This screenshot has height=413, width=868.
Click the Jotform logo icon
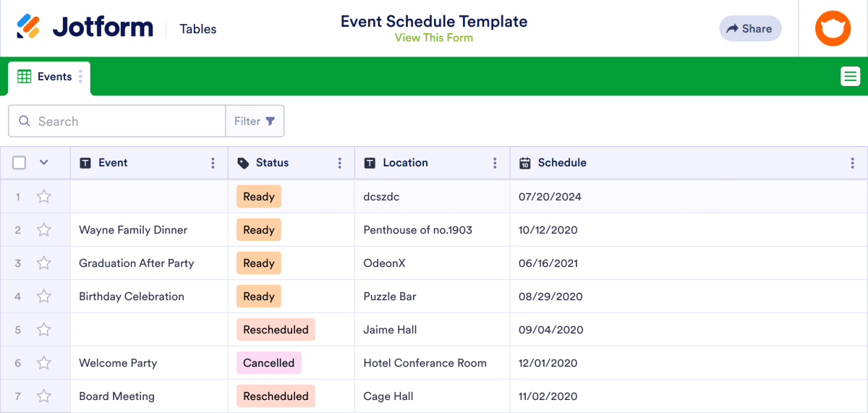(x=29, y=28)
